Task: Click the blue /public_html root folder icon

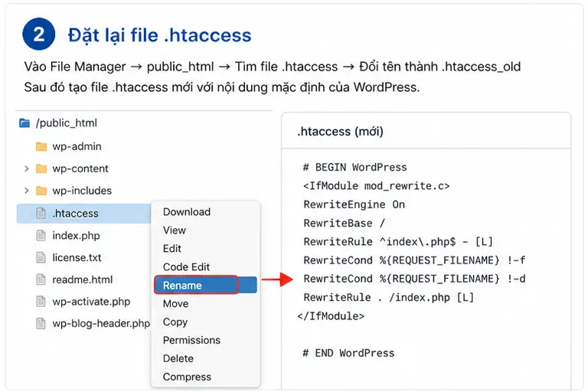Action: coord(24,123)
